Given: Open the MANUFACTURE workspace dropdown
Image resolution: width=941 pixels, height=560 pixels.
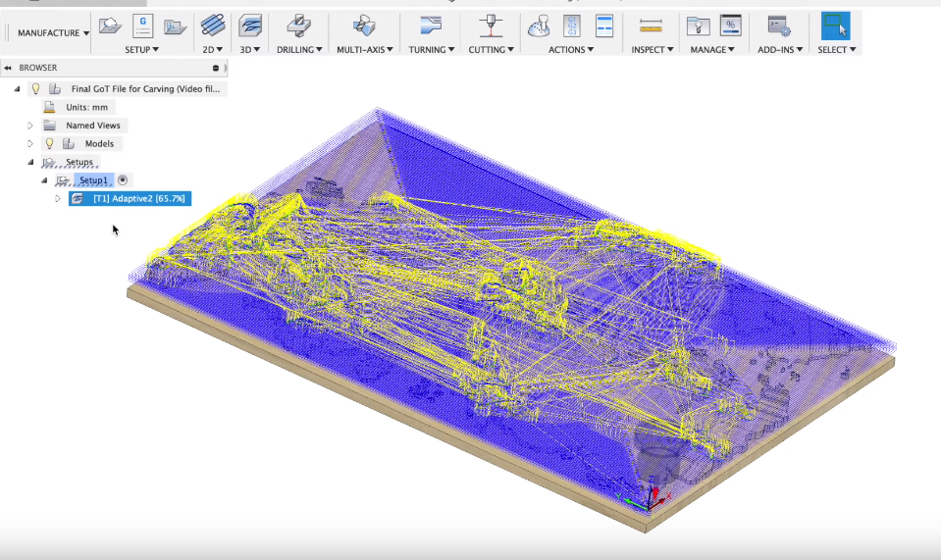Looking at the screenshot, I should click(x=53, y=33).
